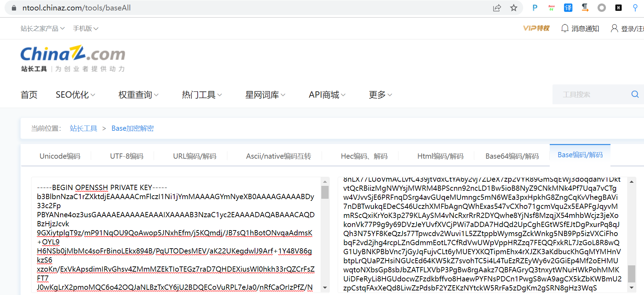Click the 当前位置 label
The width and height of the screenshot is (644, 295).
pyautogui.click(x=46, y=128)
